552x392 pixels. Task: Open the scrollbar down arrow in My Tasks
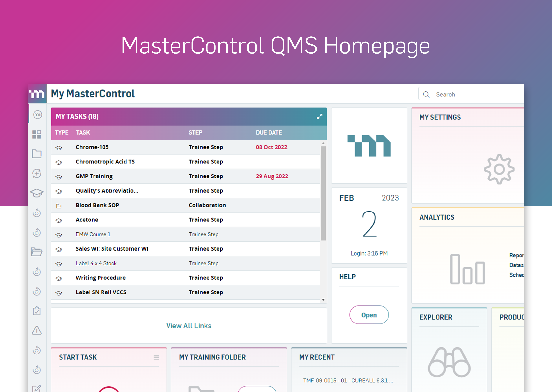pos(323,300)
